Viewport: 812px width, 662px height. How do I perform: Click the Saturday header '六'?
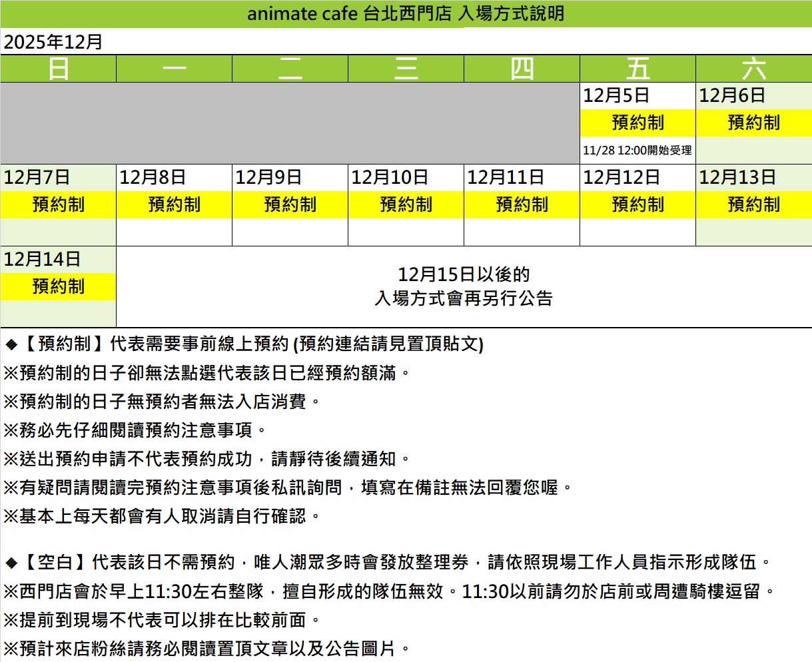tap(754, 69)
